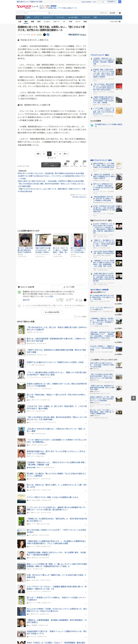Go to the next page with 次へ
Viewport: 138px width, 644px height.
66,154
